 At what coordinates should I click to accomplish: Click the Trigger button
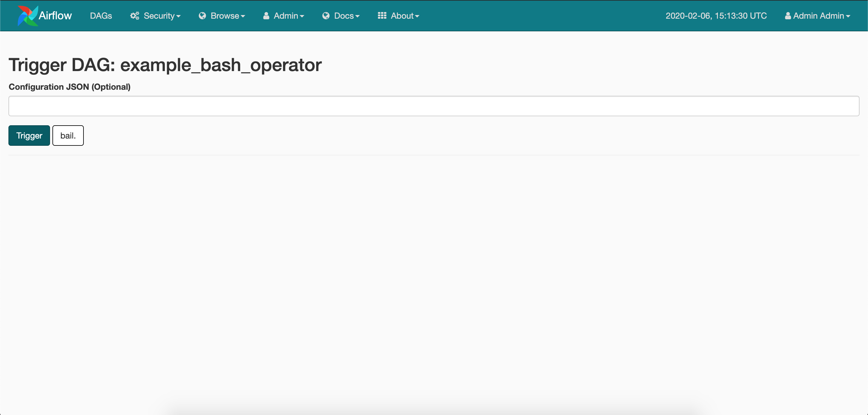pos(29,135)
